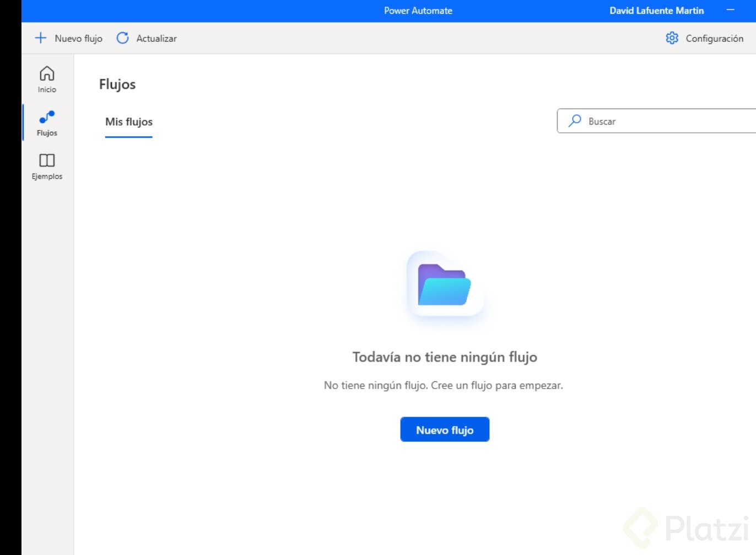Click the blue Nuevo flujo button
The width and height of the screenshot is (756, 555).
tap(445, 429)
